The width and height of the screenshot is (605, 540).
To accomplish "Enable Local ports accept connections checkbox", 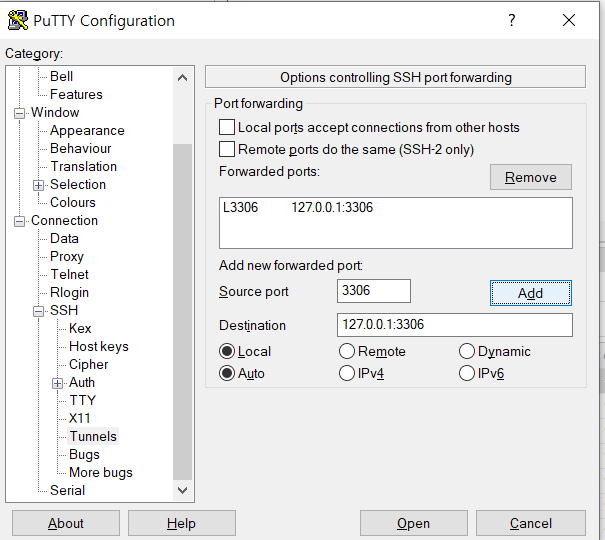I will (x=227, y=127).
